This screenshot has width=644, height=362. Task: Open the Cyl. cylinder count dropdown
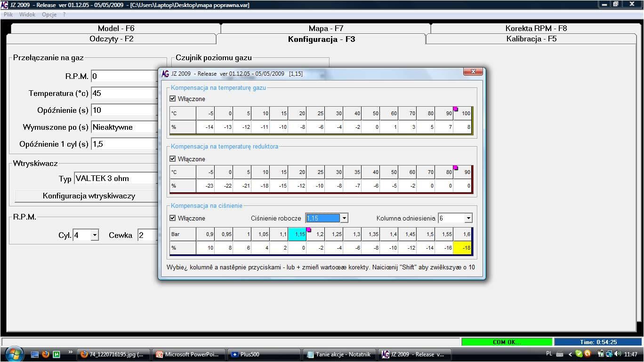pos(94,235)
